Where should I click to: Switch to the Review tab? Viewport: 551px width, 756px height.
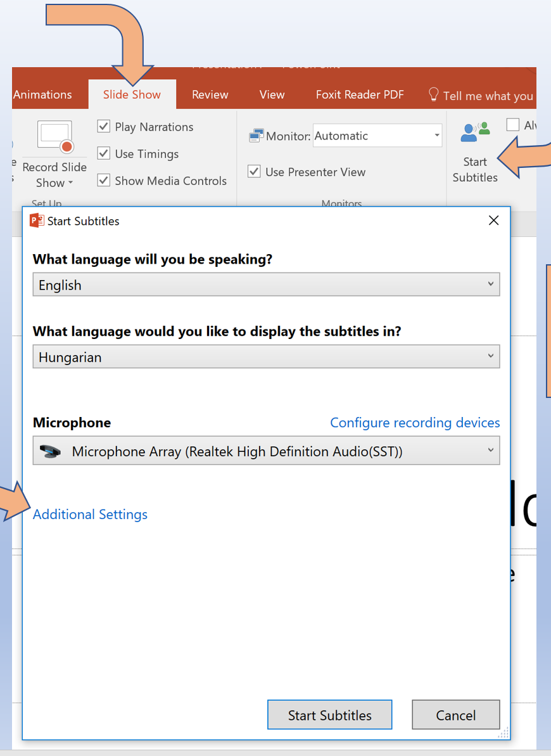[x=210, y=94]
